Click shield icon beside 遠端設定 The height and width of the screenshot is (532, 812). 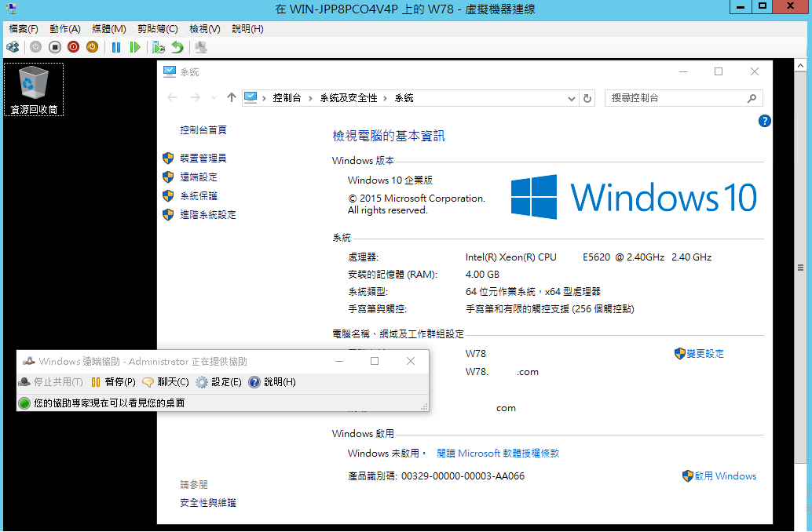(168, 177)
